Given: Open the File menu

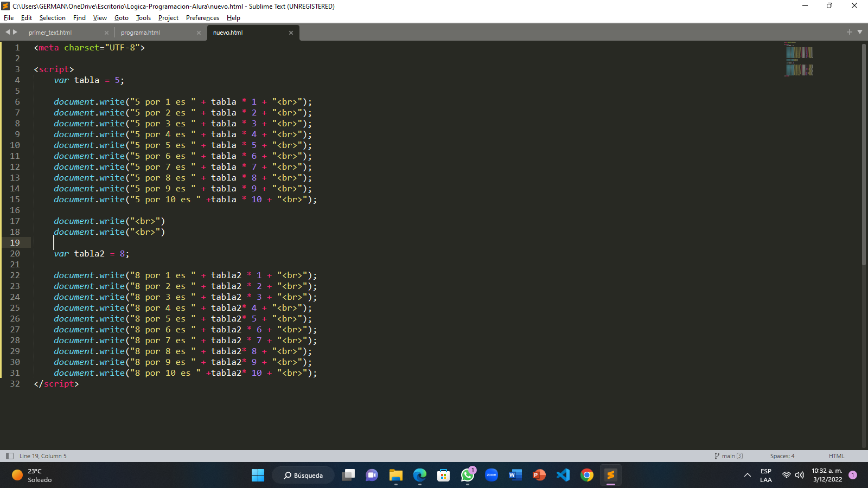Looking at the screenshot, I should 9,18.
